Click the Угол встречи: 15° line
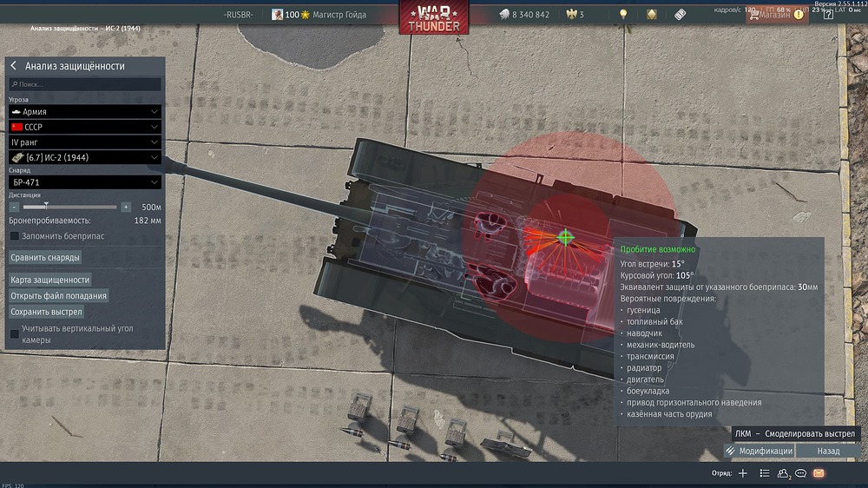 click(x=652, y=264)
